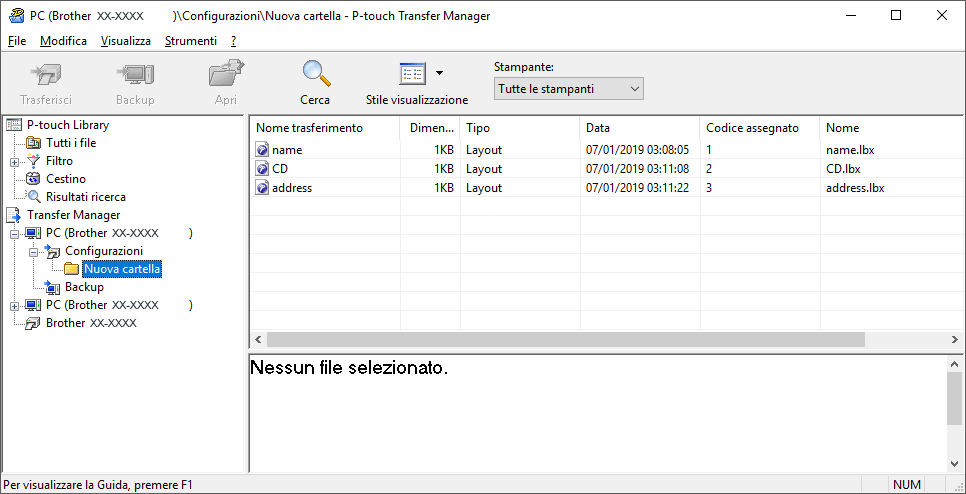The width and height of the screenshot is (966, 494).
Task: Click CD.lbx in Nome column
Action: click(x=843, y=169)
